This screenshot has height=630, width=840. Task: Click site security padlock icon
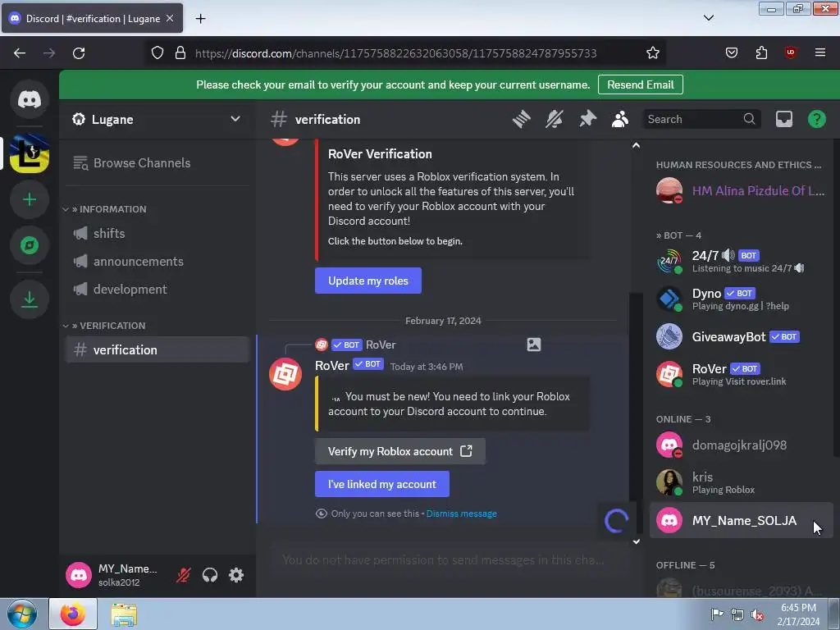pyautogui.click(x=180, y=53)
